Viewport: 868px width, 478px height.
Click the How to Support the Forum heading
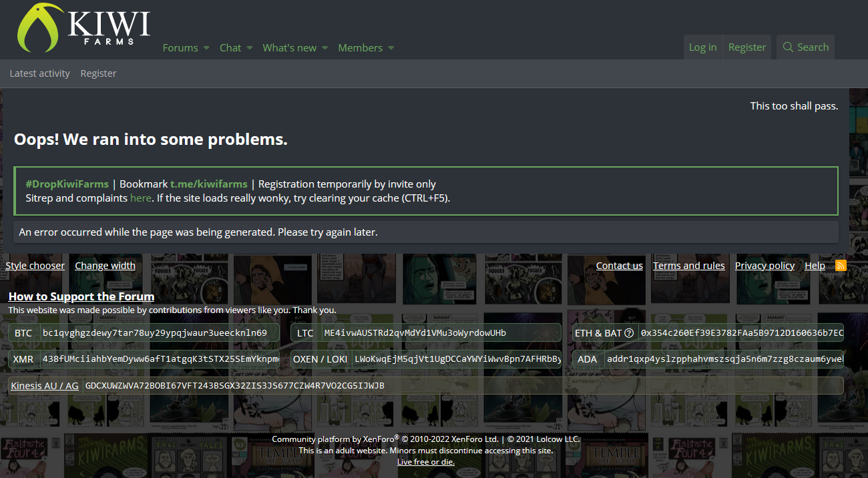pos(81,296)
